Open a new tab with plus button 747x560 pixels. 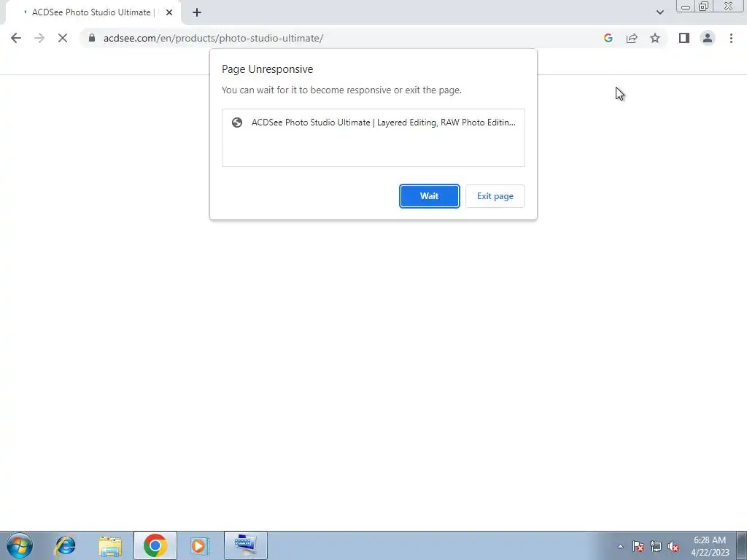pyautogui.click(x=197, y=12)
